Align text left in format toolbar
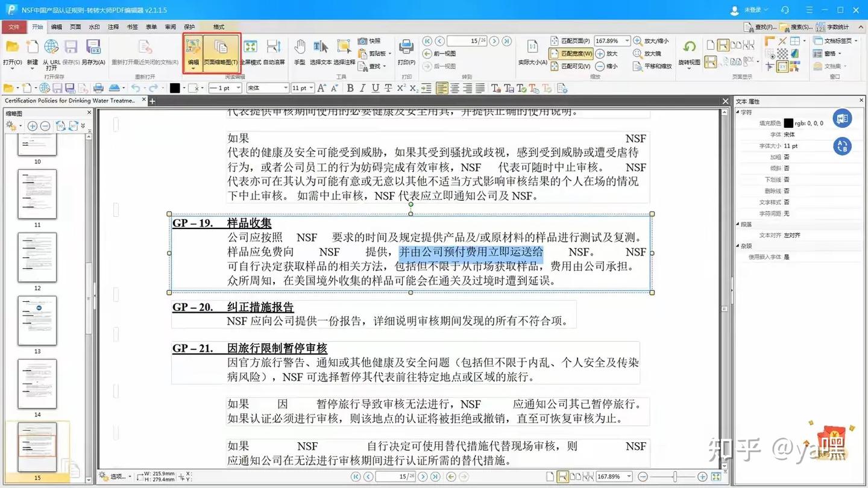Screen dimensions: 868x488 tap(442, 88)
